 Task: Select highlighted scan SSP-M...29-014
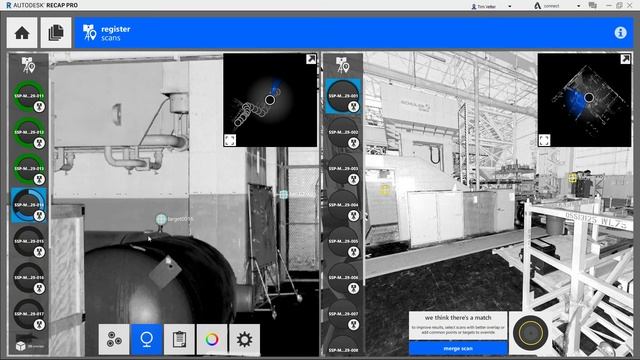click(29, 205)
